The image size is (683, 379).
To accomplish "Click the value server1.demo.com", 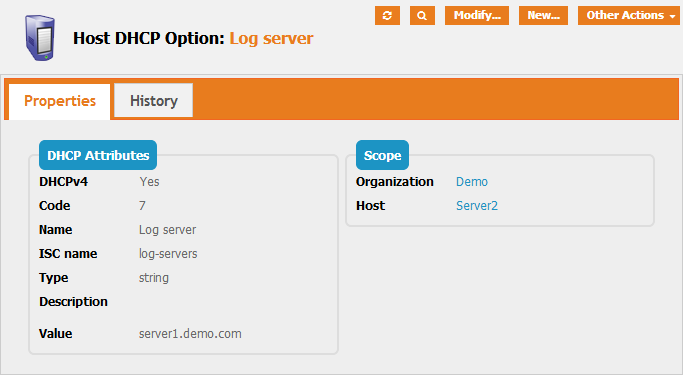I will tap(190, 334).
